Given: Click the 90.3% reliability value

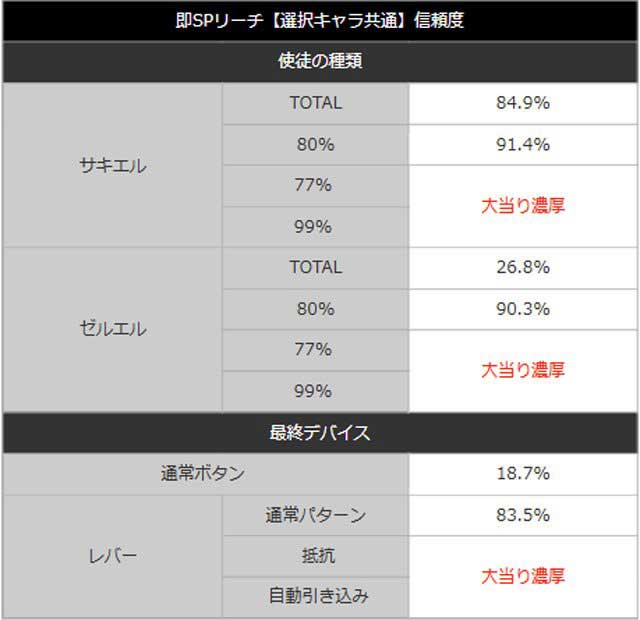Looking at the screenshot, I should point(523,309).
